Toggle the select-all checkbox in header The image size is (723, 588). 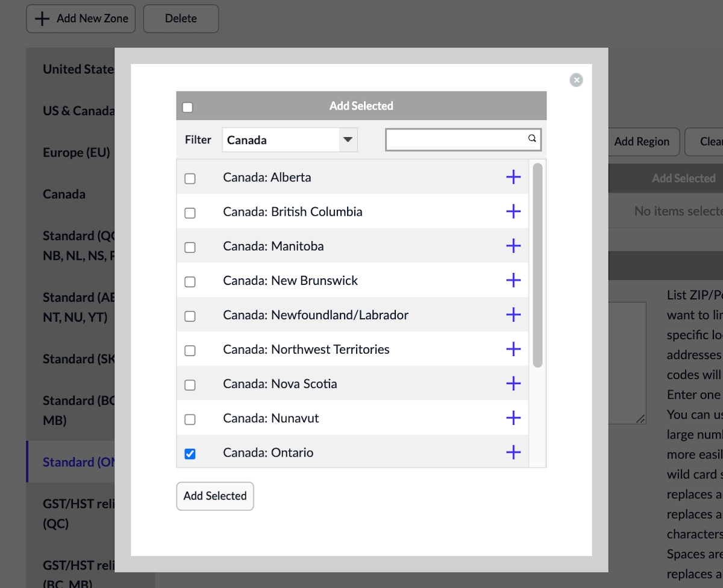pyautogui.click(x=188, y=107)
